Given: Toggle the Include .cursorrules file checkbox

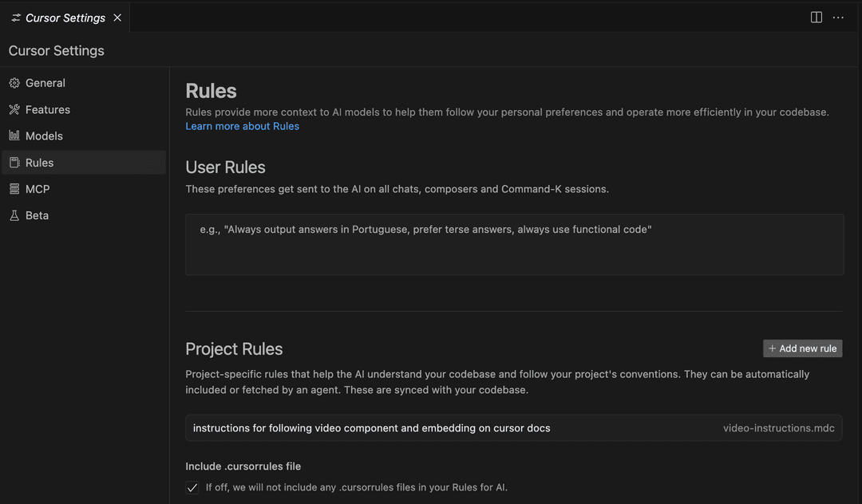Looking at the screenshot, I should tap(192, 487).
